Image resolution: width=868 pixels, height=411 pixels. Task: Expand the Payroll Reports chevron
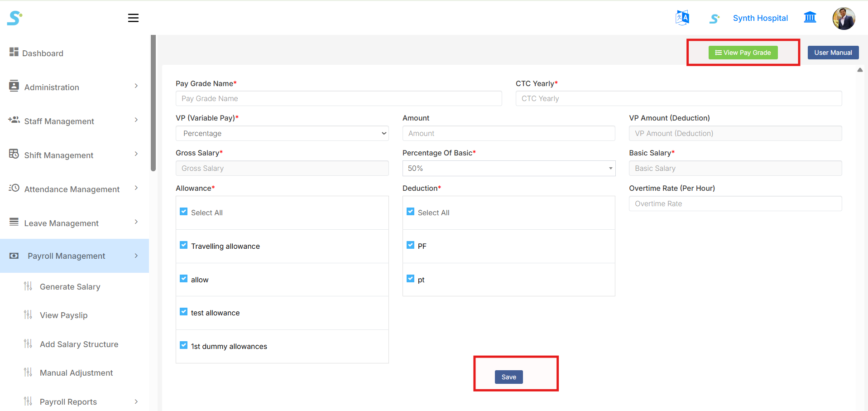click(x=136, y=401)
